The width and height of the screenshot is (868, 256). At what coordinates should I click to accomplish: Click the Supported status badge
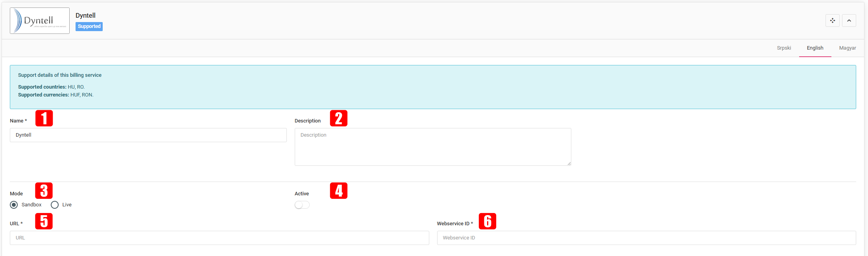(x=89, y=26)
